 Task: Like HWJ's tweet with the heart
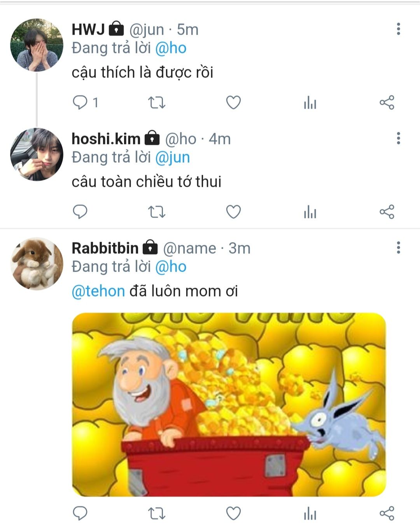(233, 102)
